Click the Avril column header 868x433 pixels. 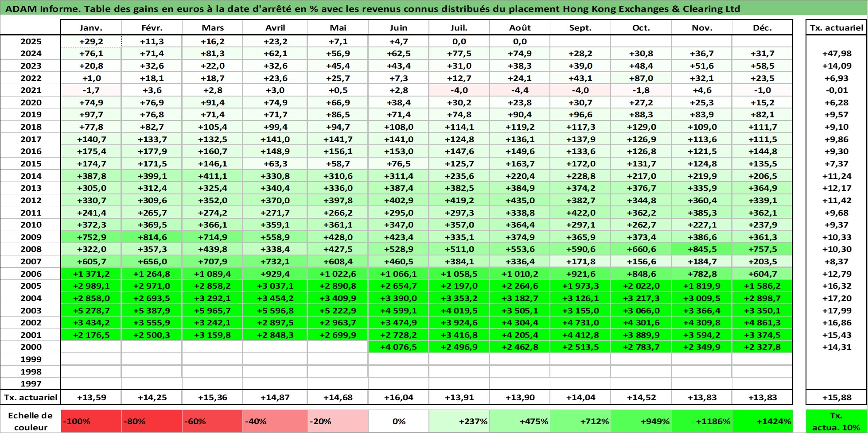(275, 27)
